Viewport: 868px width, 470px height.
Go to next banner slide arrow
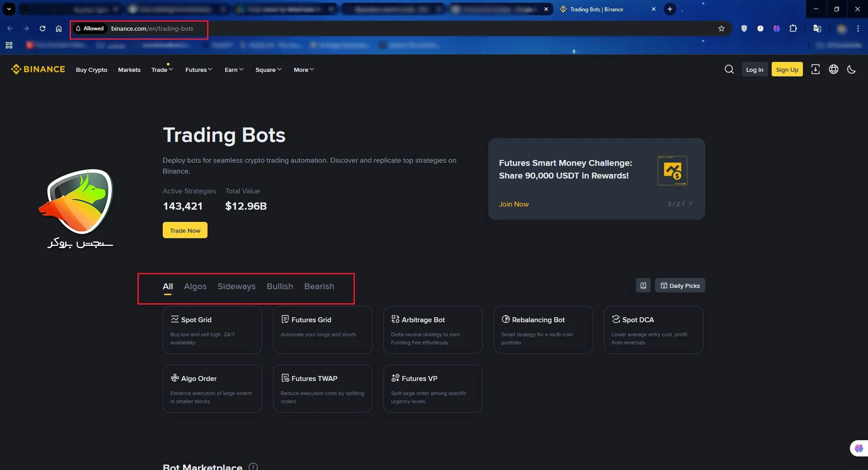(691, 204)
